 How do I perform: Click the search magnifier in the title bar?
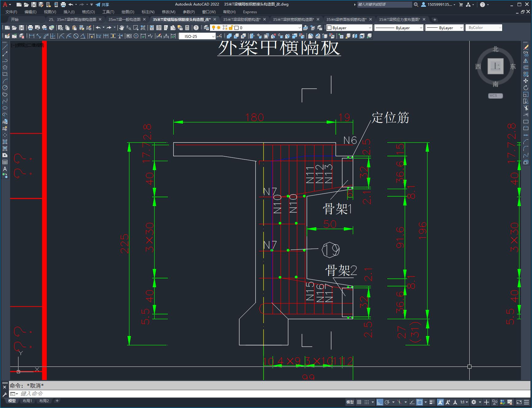click(416, 5)
